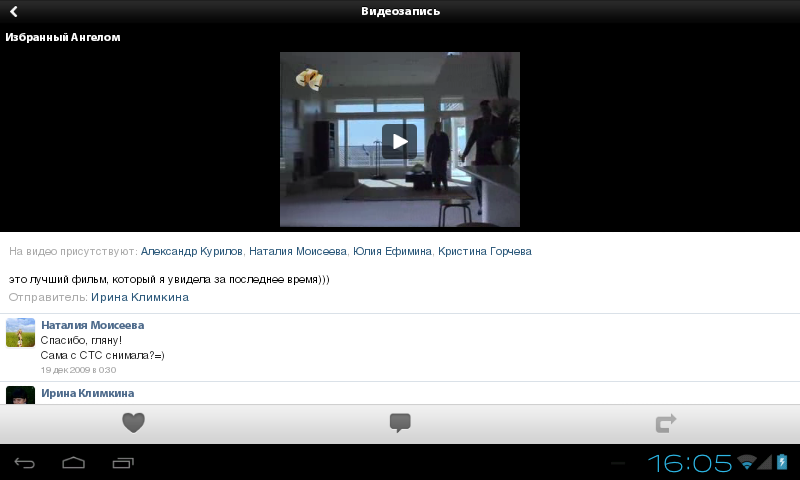This screenshot has height=480, width=800.
Task: Open Android recent apps button
Action: pos(123,462)
